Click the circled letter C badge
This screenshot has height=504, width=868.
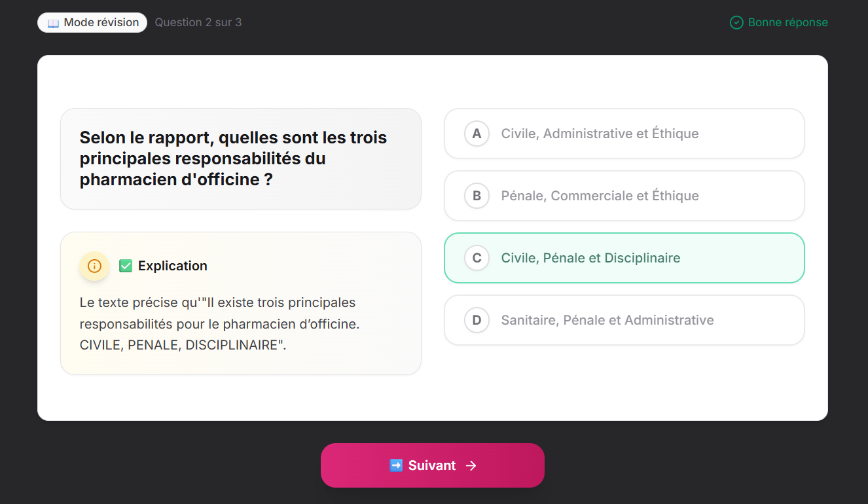[x=477, y=258]
